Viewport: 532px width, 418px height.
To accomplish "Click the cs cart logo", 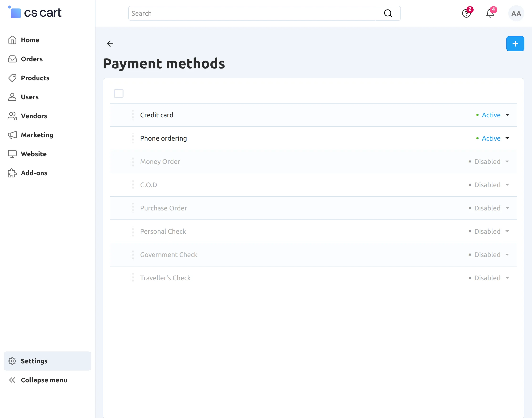I will coord(35,13).
